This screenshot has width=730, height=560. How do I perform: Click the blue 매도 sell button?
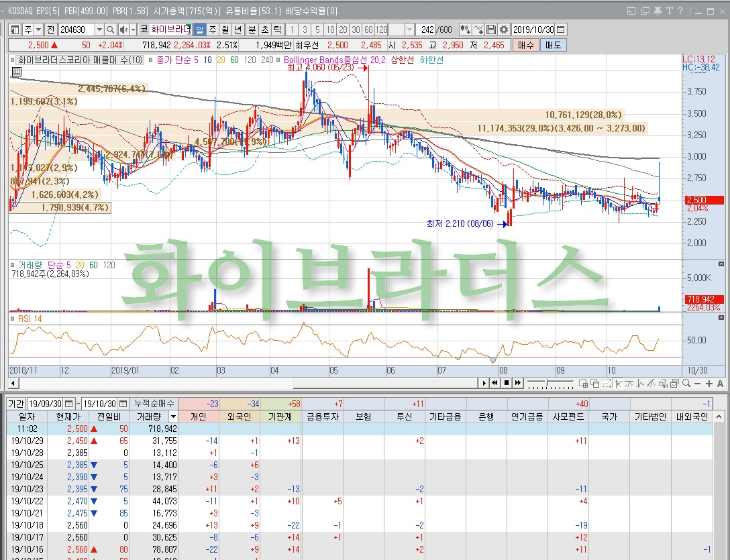point(553,45)
